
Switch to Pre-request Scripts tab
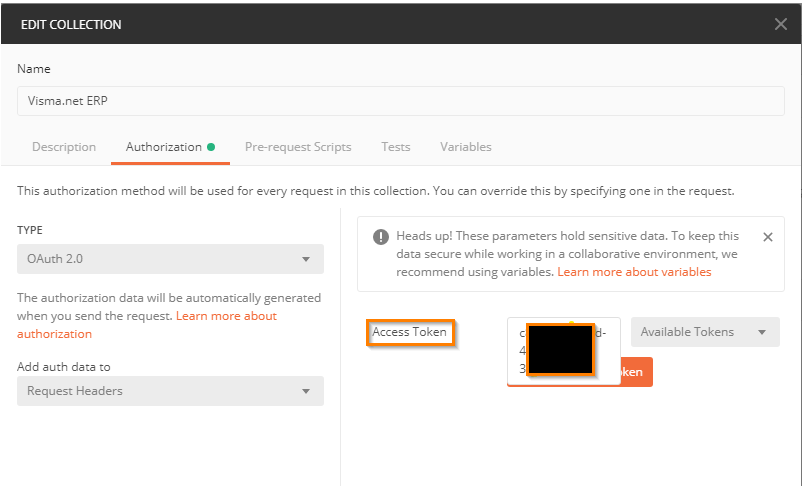point(298,147)
